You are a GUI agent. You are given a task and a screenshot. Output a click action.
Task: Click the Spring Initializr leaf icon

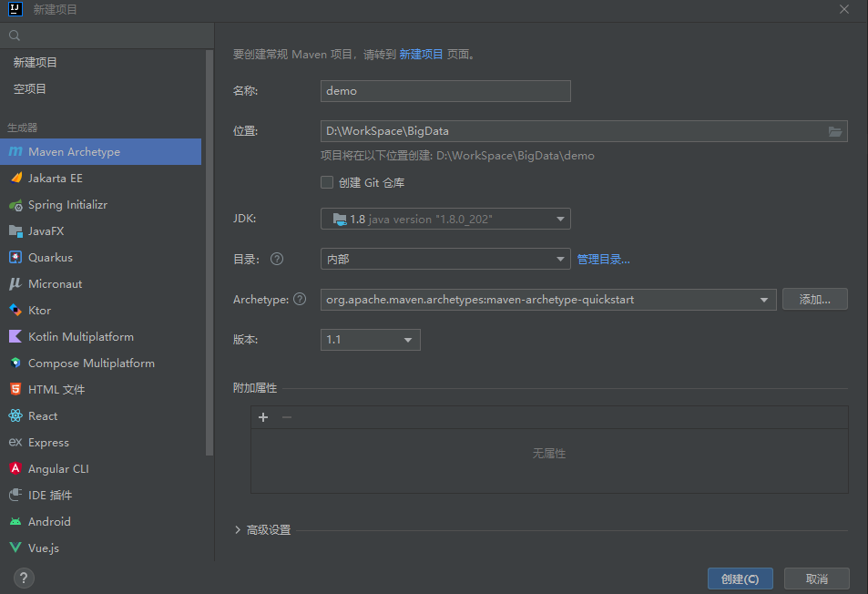(15, 205)
